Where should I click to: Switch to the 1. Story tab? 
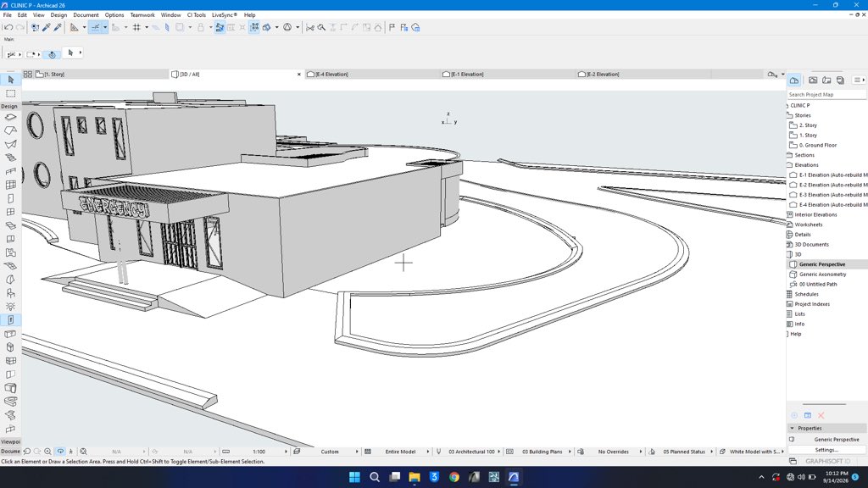click(102, 75)
